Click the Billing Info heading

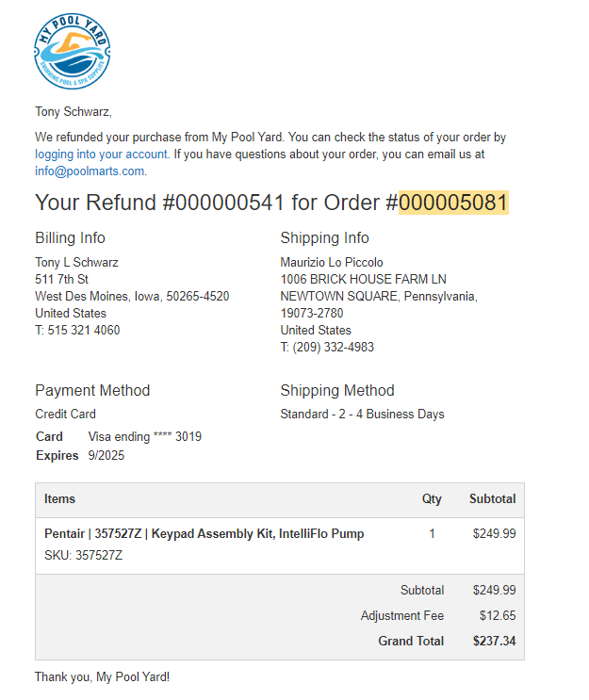tap(70, 237)
